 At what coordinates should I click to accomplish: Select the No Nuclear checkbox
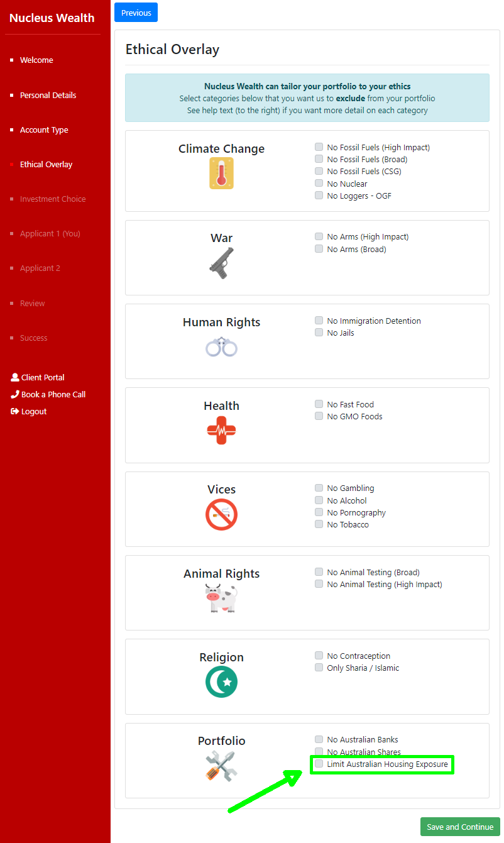pyautogui.click(x=319, y=184)
